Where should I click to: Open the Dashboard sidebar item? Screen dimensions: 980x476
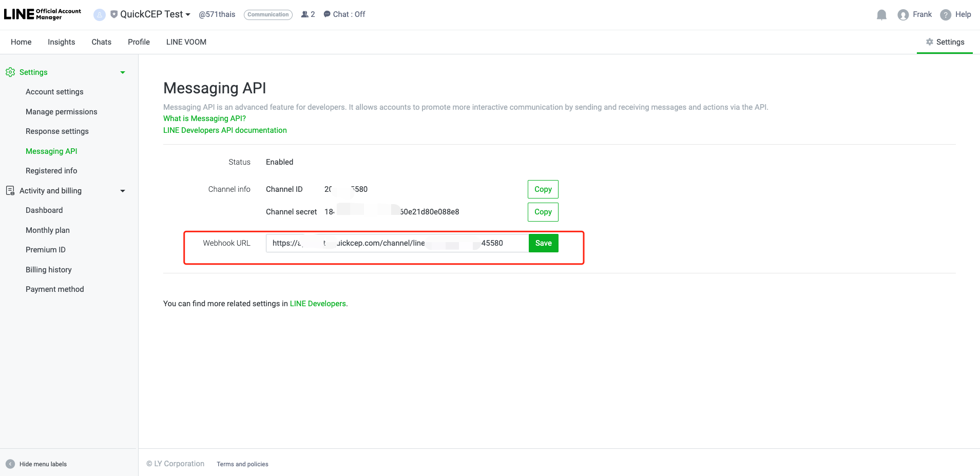pos(44,210)
